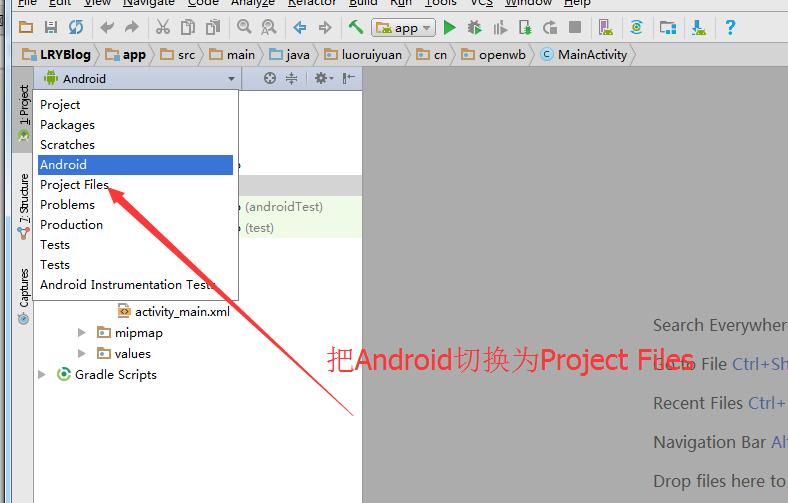
Task: Navigate forward with the right arrow
Action: 325,27
